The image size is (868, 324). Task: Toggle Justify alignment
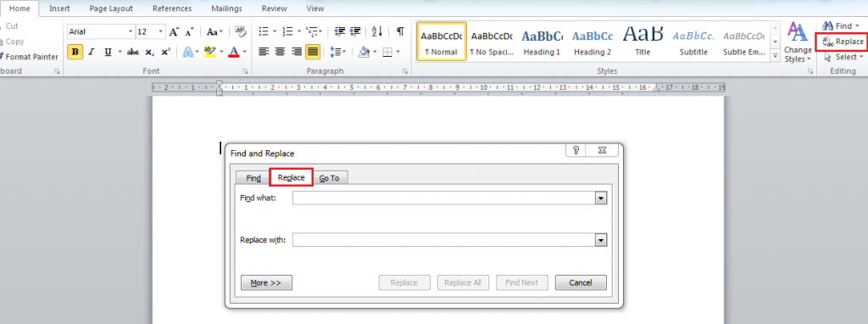coord(313,52)
